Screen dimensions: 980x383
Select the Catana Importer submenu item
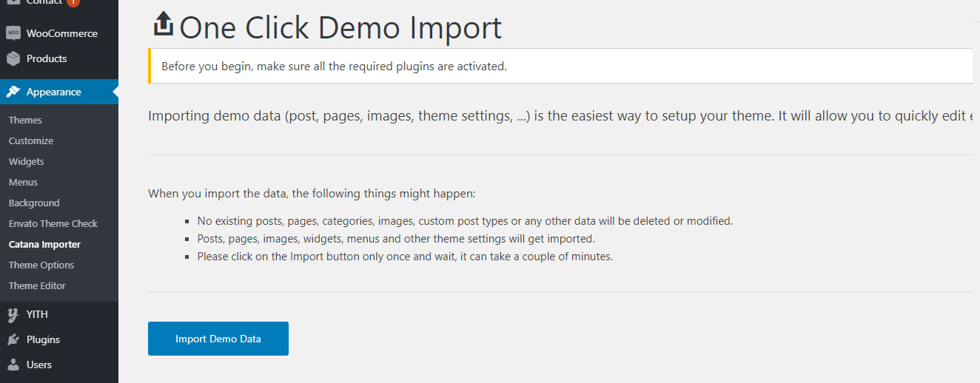[x=44, y=244]
